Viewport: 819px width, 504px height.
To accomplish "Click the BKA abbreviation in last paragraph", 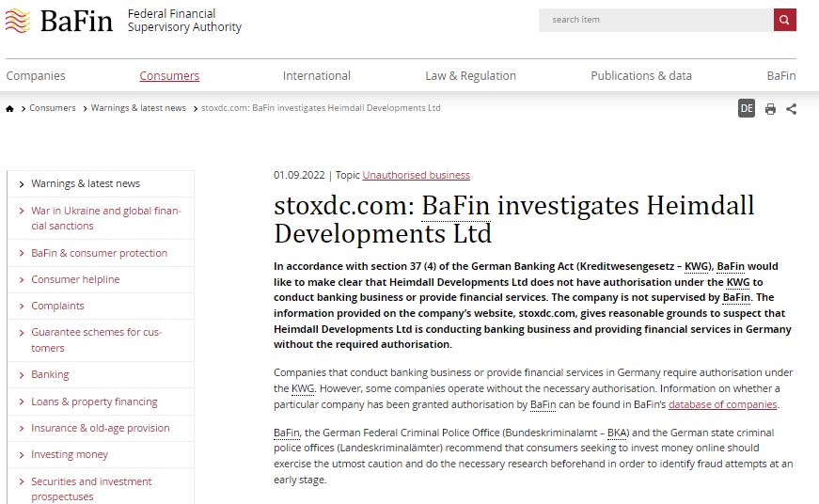I will pos(617,433).
